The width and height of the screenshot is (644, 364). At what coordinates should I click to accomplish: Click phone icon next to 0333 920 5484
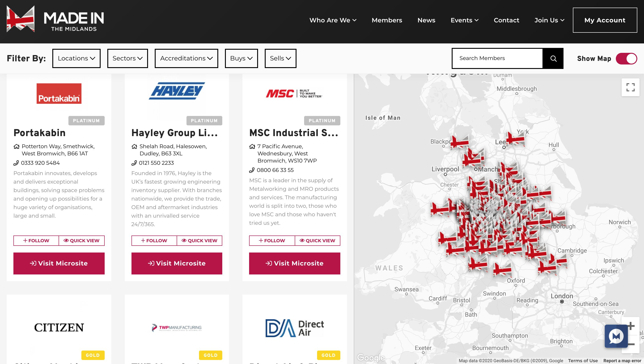[16, 163]
